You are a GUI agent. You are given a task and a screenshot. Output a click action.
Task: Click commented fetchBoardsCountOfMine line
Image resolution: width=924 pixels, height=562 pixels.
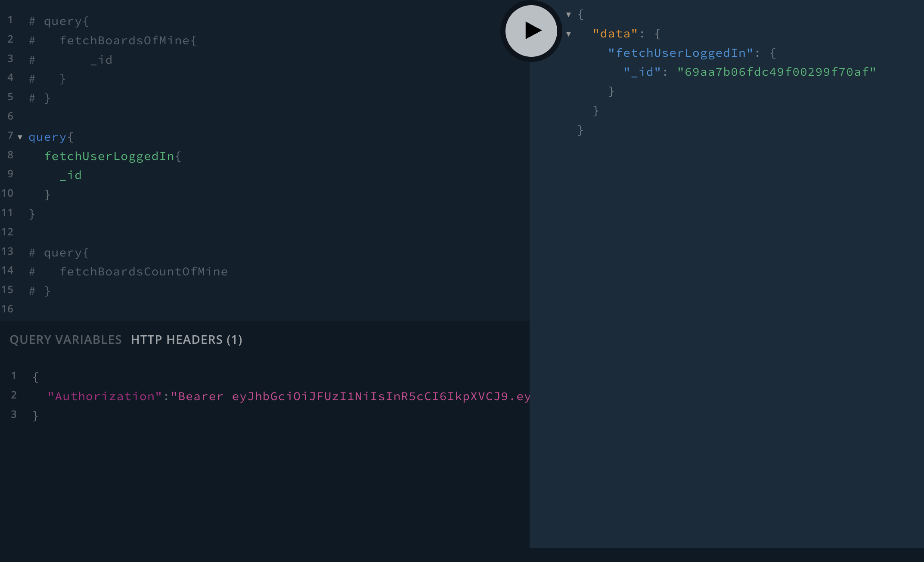pyautogui.click(x=143, y=272)
